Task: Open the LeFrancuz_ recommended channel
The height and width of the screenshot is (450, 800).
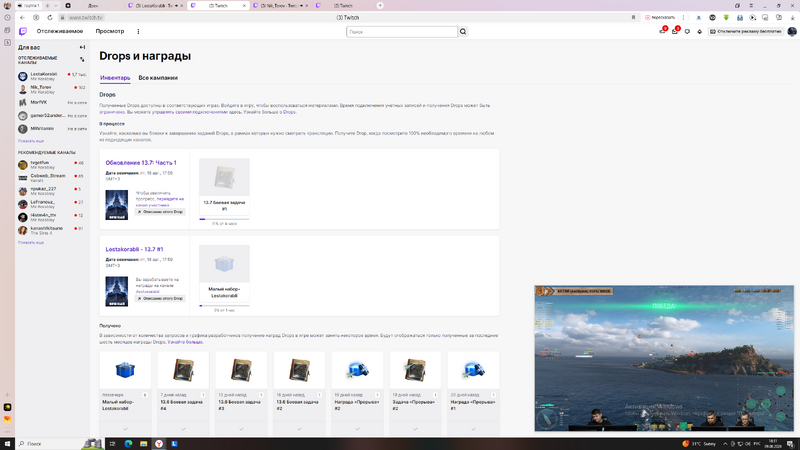Action: (x=52, y=204)
